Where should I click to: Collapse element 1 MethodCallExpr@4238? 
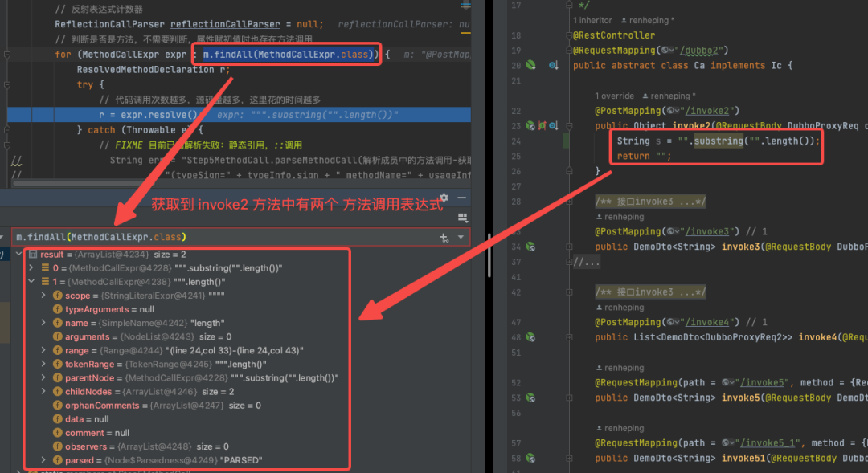point(31,282)
